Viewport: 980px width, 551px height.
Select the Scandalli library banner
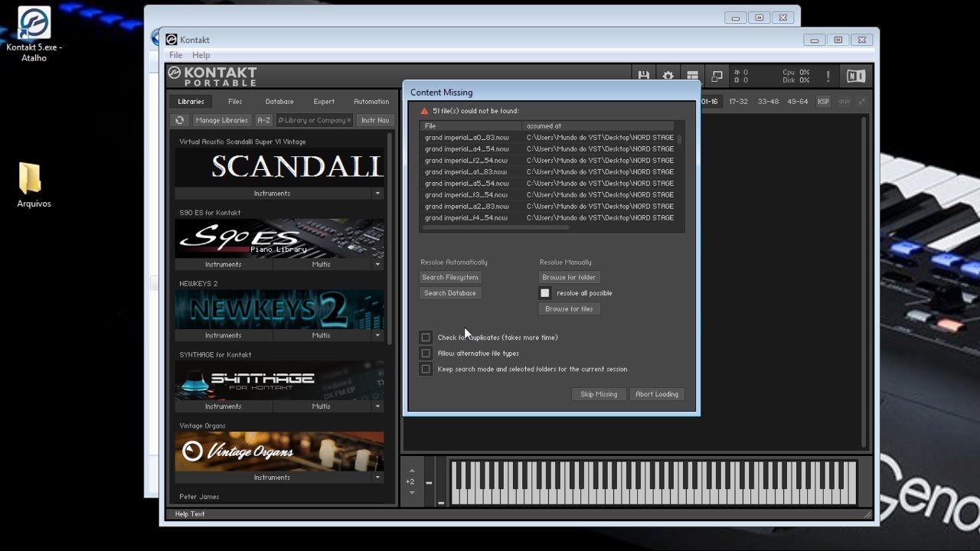279,167
